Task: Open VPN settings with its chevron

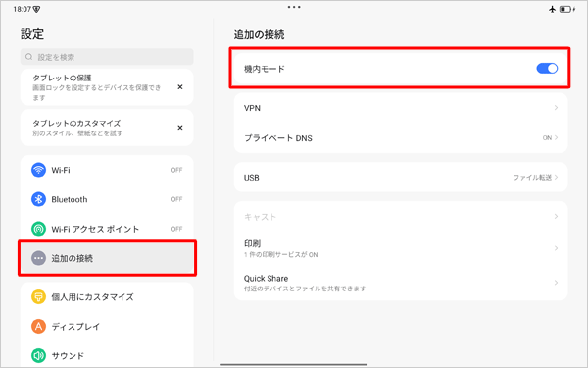Action: 556,108
